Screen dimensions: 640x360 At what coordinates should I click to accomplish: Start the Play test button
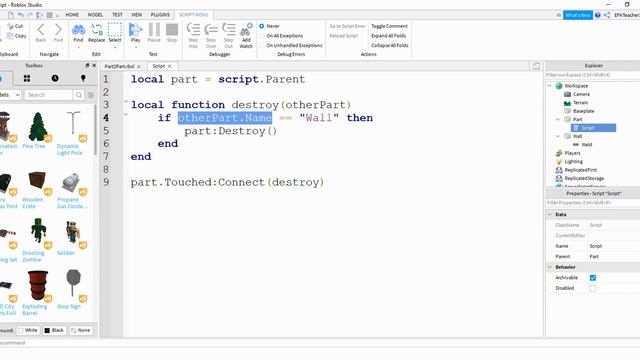coord(135,30)
